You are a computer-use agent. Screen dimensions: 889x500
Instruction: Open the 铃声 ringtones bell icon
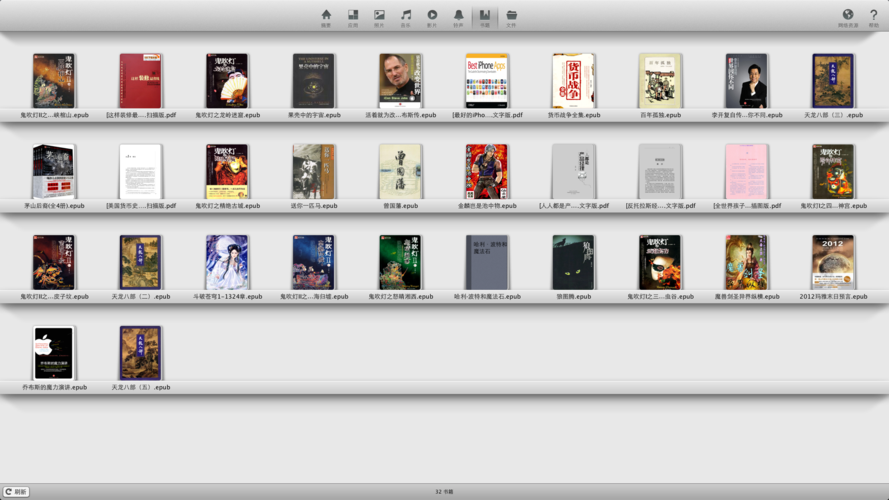459,18
